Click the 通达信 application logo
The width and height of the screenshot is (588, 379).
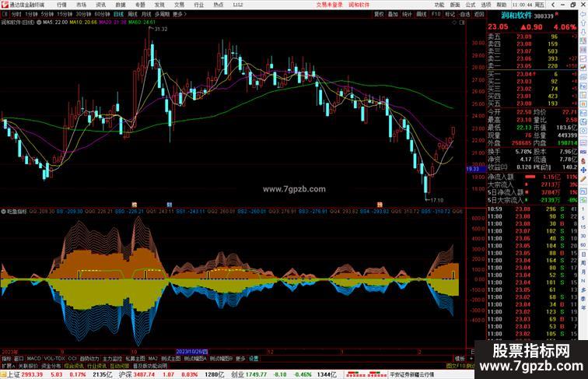[5, 5]
